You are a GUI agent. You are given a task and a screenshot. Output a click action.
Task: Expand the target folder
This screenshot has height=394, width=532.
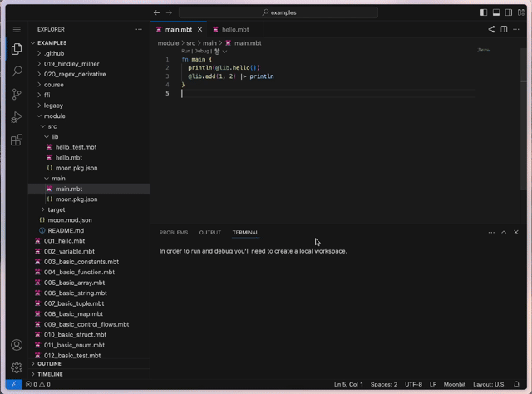pos(89,209)
